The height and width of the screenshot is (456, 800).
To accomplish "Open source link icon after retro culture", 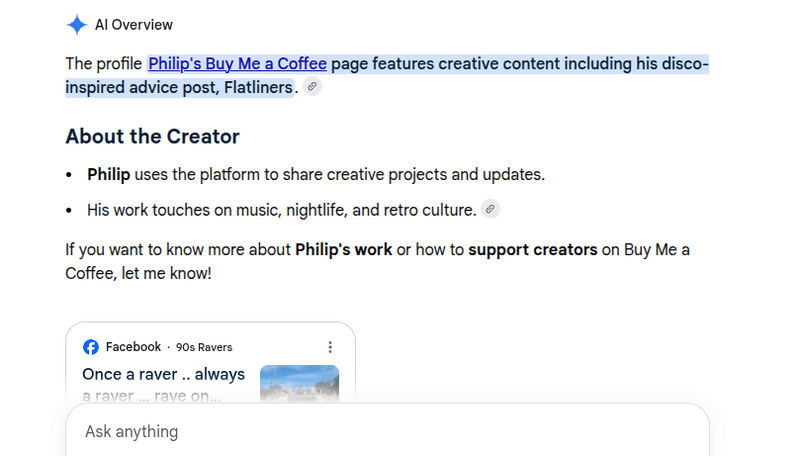I will click(x=490, y=209).
